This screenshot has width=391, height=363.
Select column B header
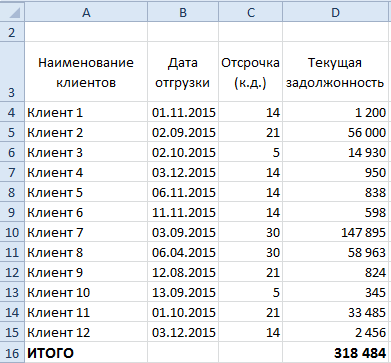pos(183,12)
